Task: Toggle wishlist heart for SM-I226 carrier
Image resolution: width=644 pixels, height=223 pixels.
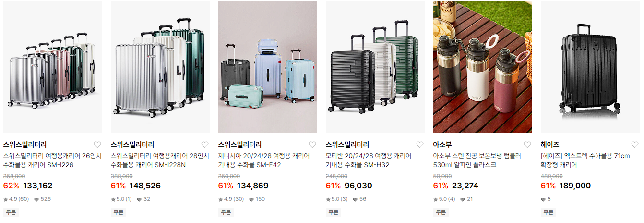Action: pos(97,145)
